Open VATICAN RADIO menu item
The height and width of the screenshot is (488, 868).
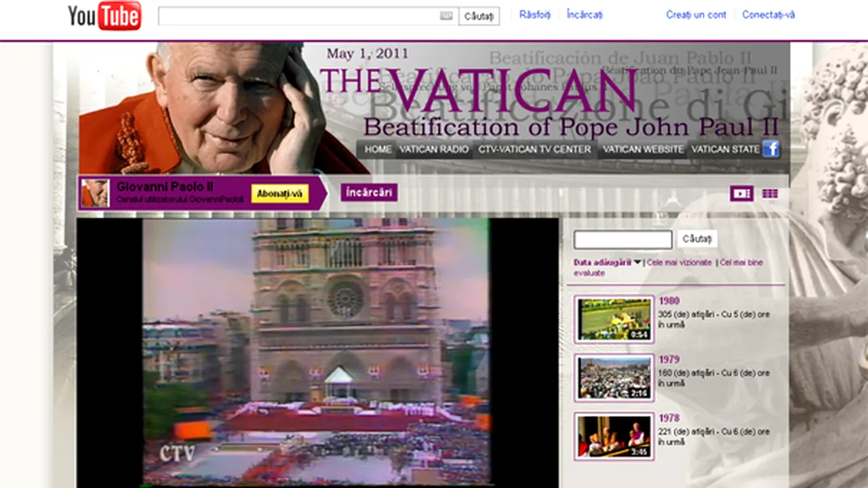434,149
